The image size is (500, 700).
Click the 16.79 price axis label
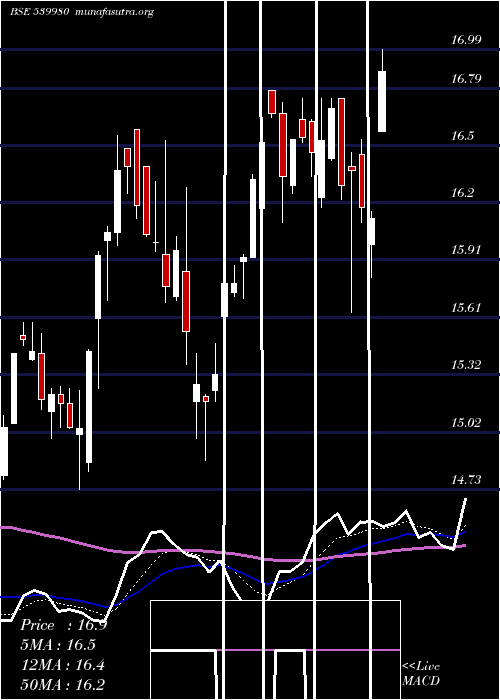click(x=466, y=79)
